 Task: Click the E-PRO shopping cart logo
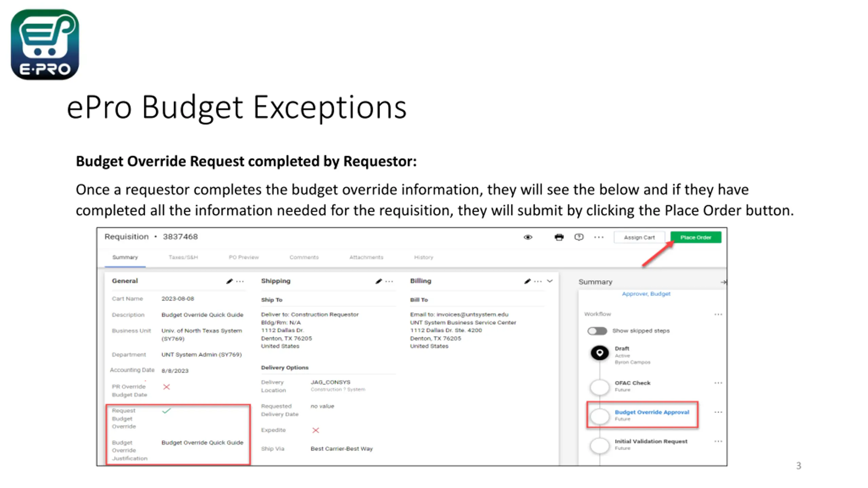[x=45, y=44]
